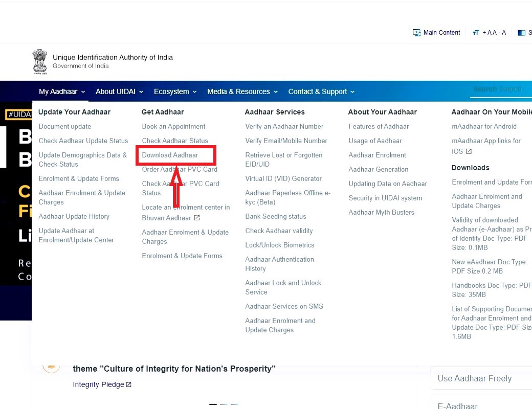Expand the Media & Resources menu
This screenshot has width=532, height=409.
[242, 92]
